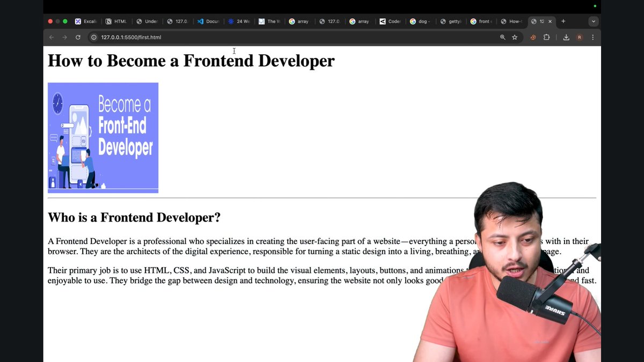Switch to the HTML Notion tab
This screenshot has width=644, height=362.
tap(116, 21)
